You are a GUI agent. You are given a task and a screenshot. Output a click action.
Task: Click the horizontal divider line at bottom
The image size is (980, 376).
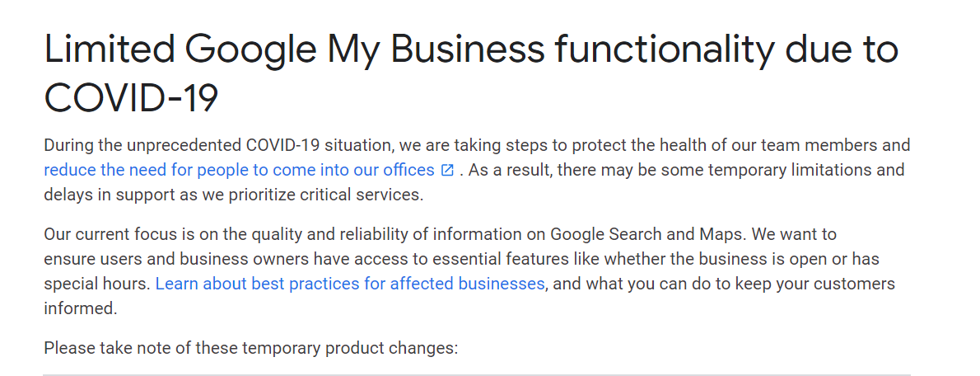[x=477, y=374]
